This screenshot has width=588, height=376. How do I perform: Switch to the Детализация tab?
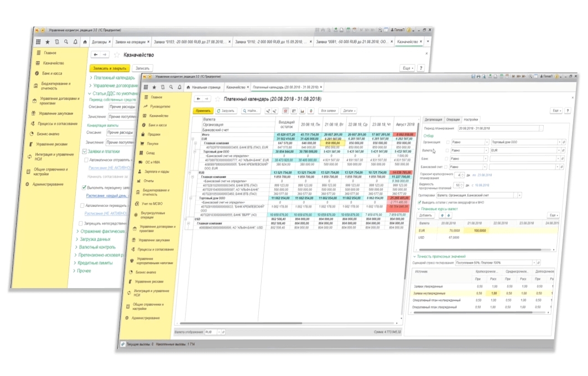[x=433, y=119]
